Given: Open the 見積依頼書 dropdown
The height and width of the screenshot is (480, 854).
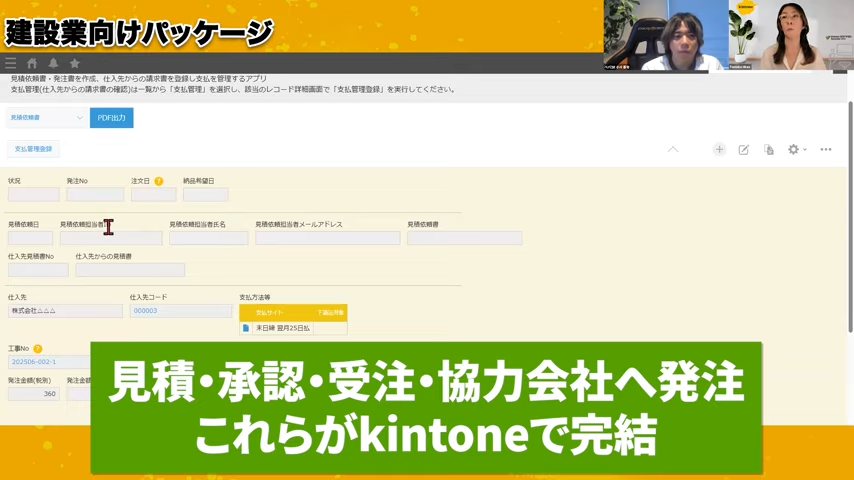Looking at the screenshot, I should click(x=46, y=118).
